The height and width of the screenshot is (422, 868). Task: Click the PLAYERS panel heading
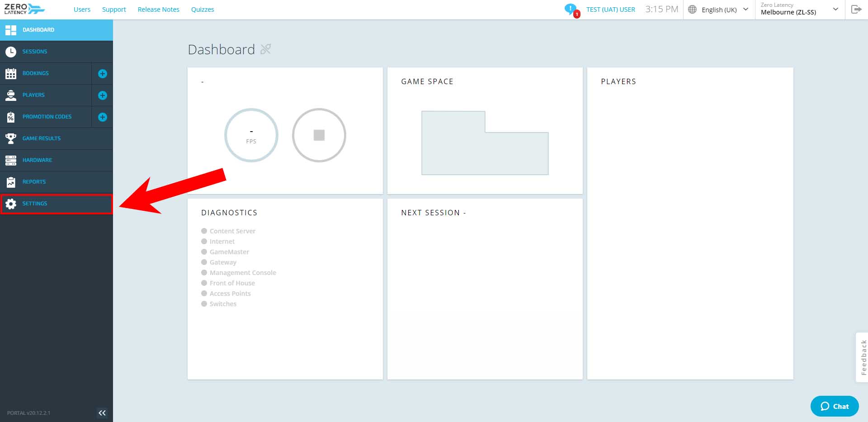coord(618,81)
